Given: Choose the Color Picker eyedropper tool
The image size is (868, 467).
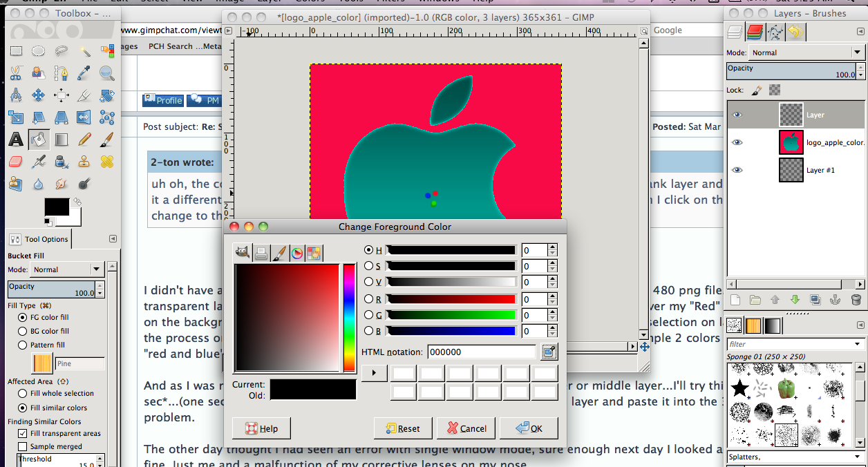Looking at the screenshot, I should (84, 73).
